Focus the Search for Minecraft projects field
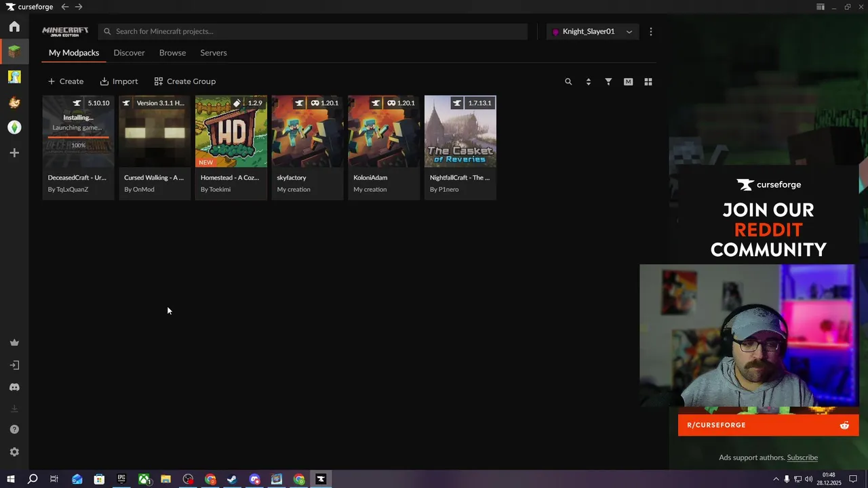 [313, 32]
